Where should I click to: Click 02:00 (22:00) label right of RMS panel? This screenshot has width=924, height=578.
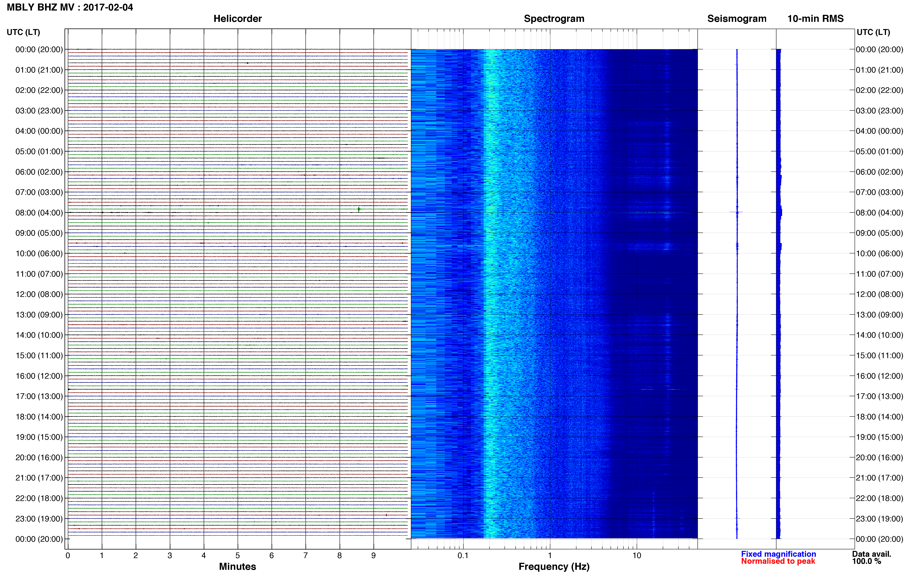pos(879,90)
